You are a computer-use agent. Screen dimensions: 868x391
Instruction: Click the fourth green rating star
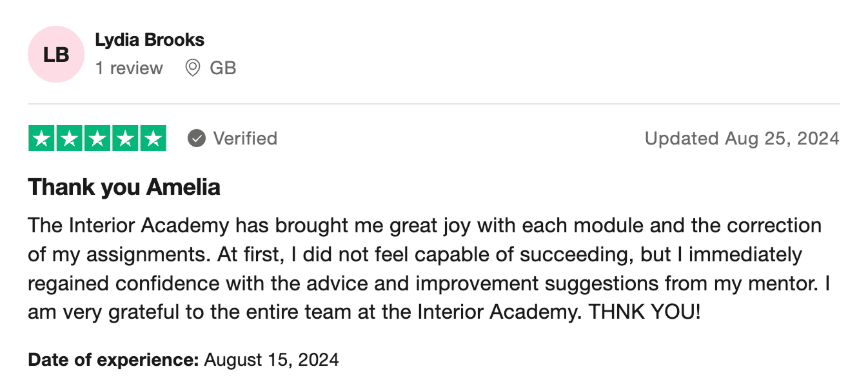[x=125, y=139]
